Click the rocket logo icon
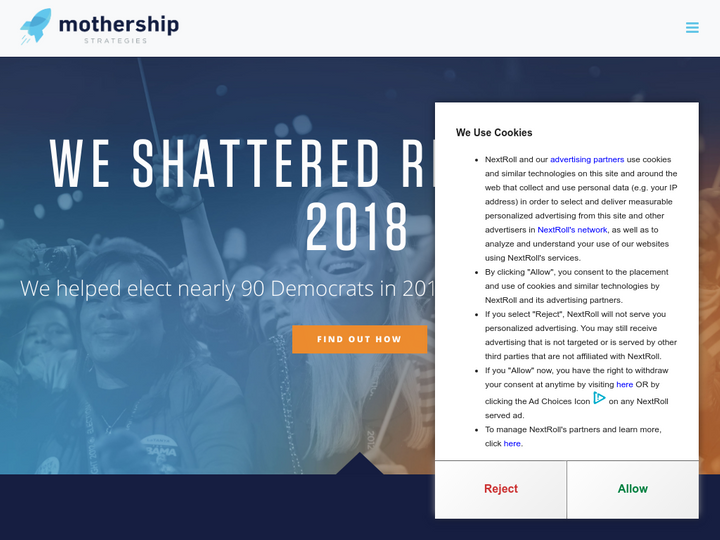This screenshot has height=540, width=720. tap(36, 25)
